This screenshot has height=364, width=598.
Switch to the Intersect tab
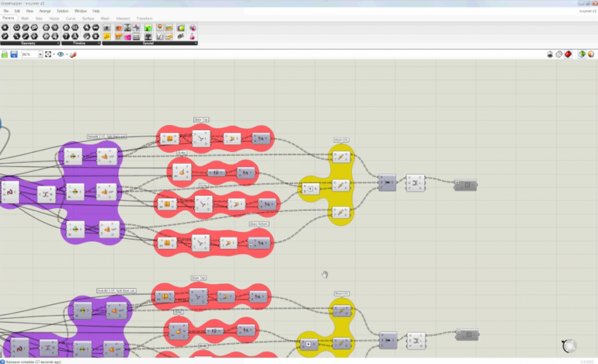[123, 18]
